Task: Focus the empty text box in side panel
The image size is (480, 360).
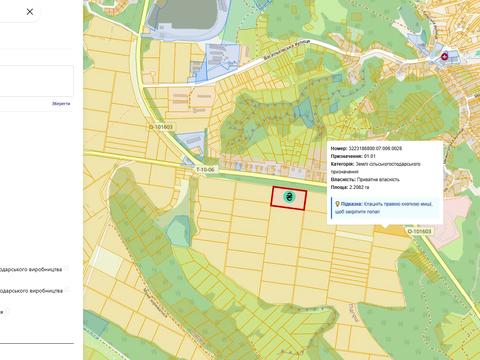Action: pos(36,81)
